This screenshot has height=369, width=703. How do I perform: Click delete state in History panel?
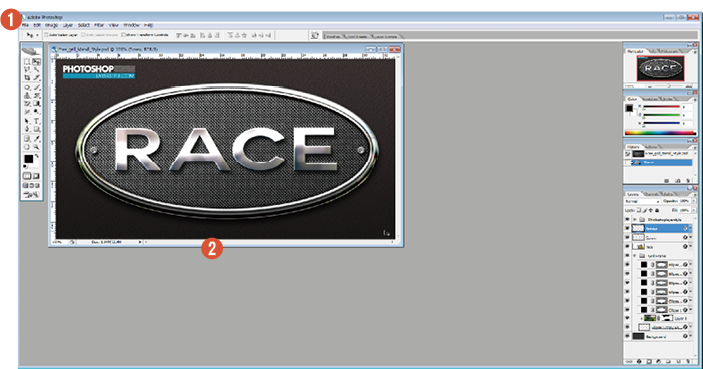click(x=688, y=180)
